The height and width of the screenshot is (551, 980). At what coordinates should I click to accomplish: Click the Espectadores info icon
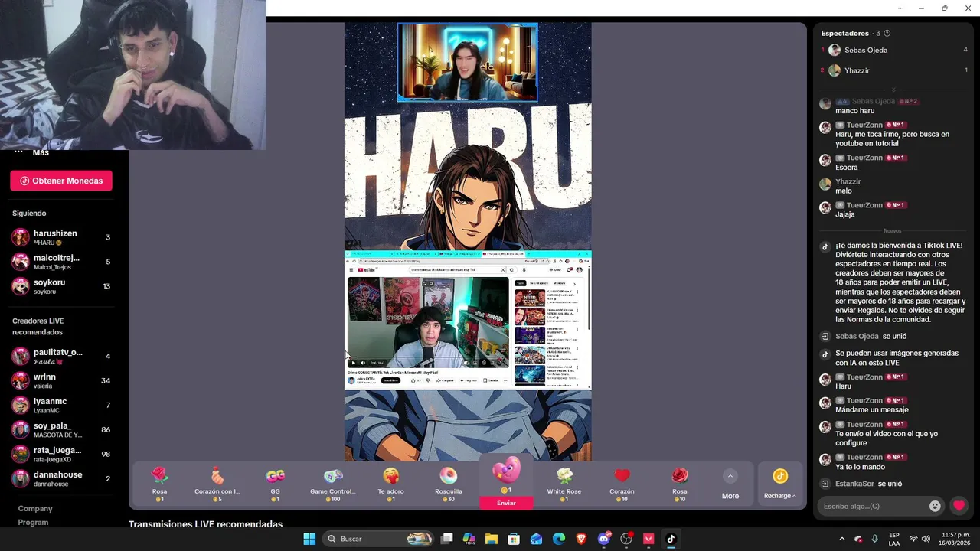click(887, 34)
